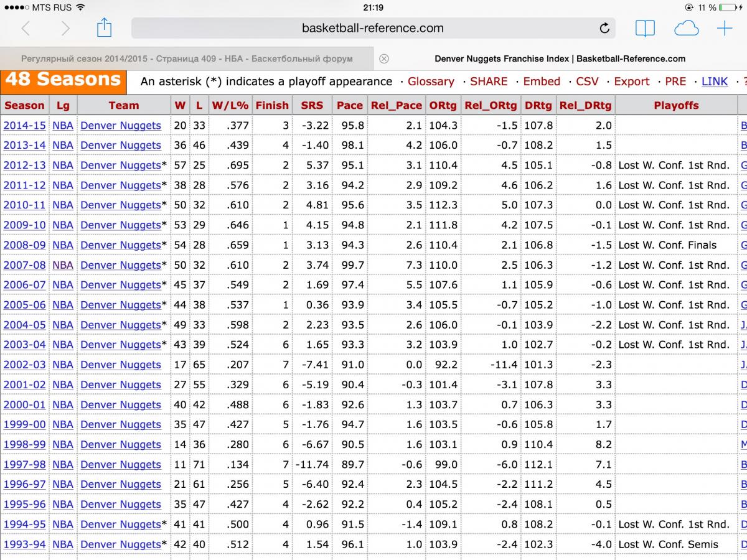
Task: Switch to the Russian basketball forum tab
Action: (x=187, y=58)
